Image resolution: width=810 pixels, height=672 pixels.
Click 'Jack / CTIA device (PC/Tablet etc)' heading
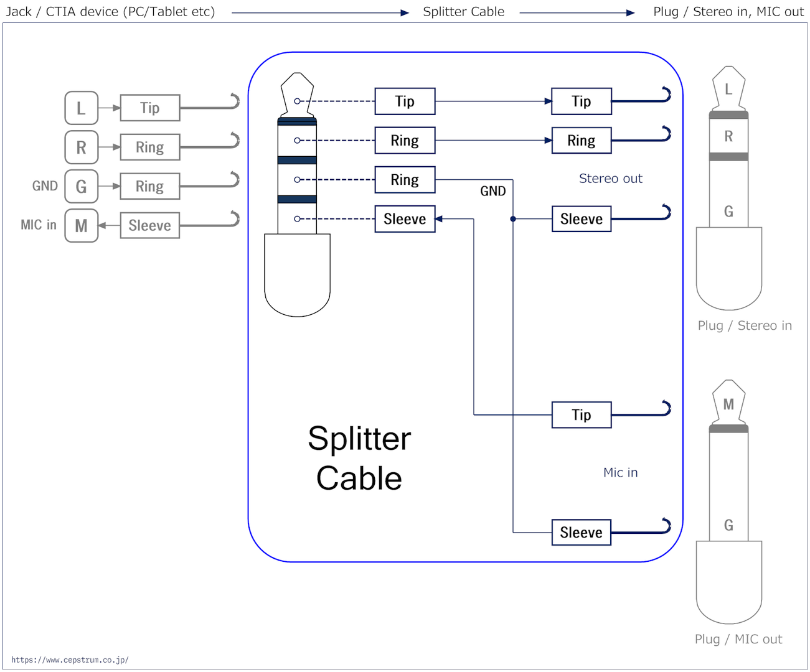point(110,12)
